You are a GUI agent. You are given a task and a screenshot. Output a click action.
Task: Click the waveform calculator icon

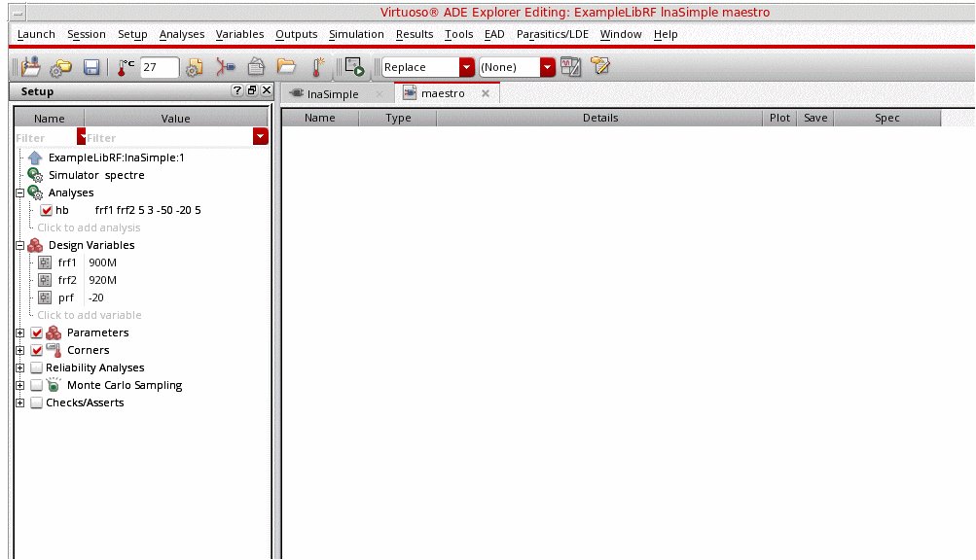pos(571,66)
